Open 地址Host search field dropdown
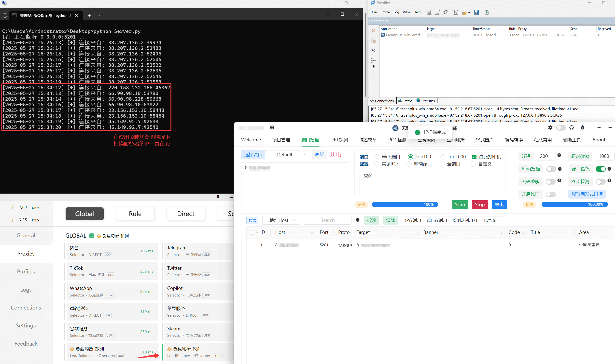The image size is (615, 364). click(x=281, y=220)
